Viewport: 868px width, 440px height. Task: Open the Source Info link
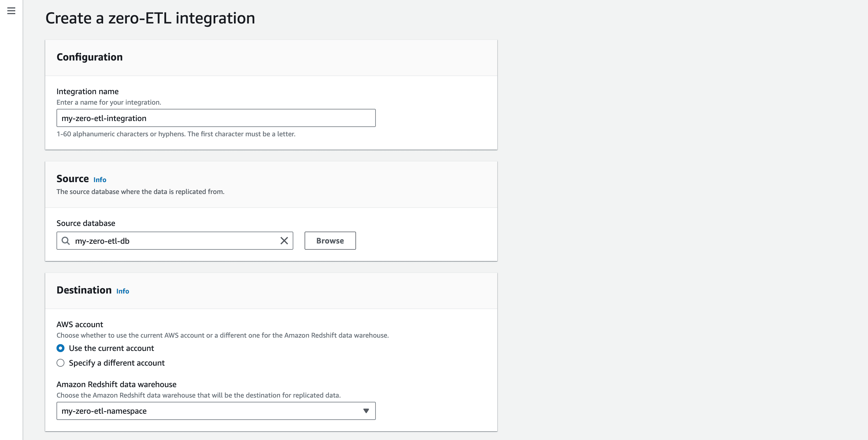pos(100,180)
